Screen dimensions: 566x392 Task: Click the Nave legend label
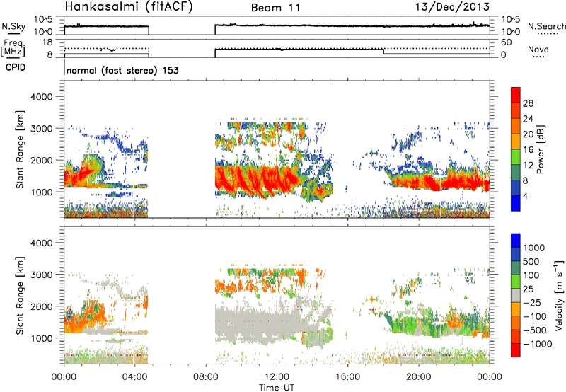click(538, 50)
